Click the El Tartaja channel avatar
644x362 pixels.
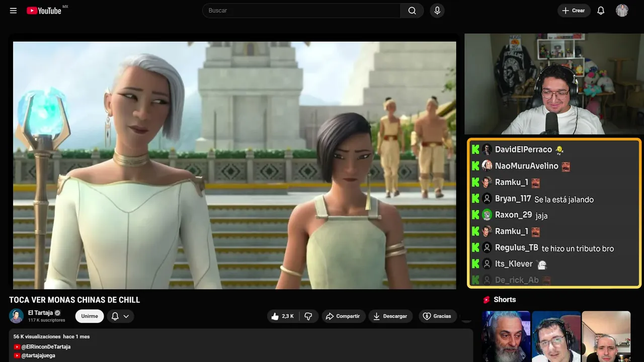click(17, 316)
